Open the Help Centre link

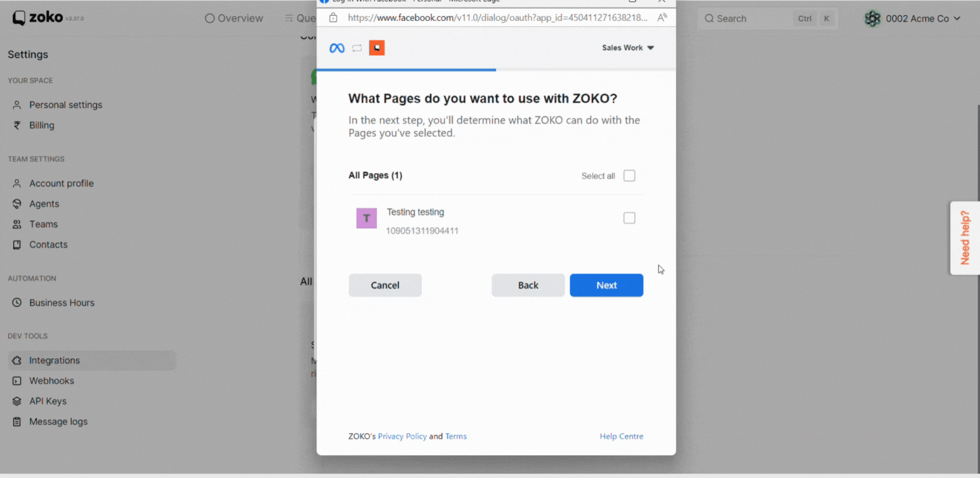[x=622, y=436]
